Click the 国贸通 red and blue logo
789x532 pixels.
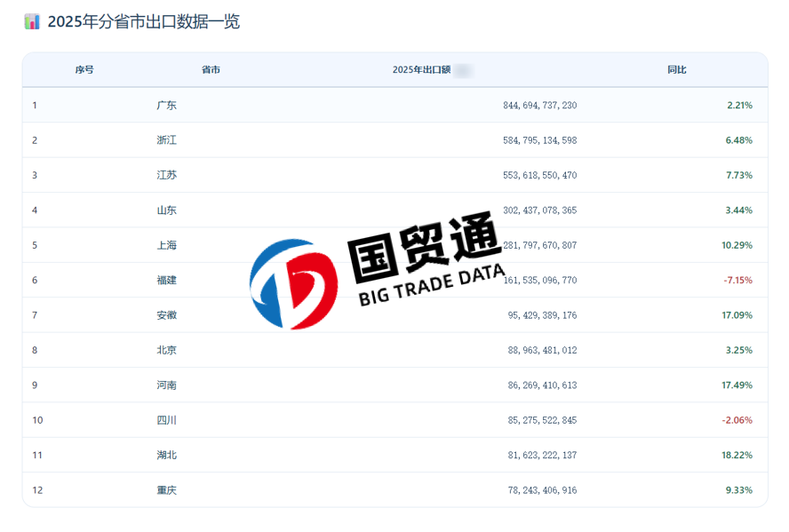point(293,283)
